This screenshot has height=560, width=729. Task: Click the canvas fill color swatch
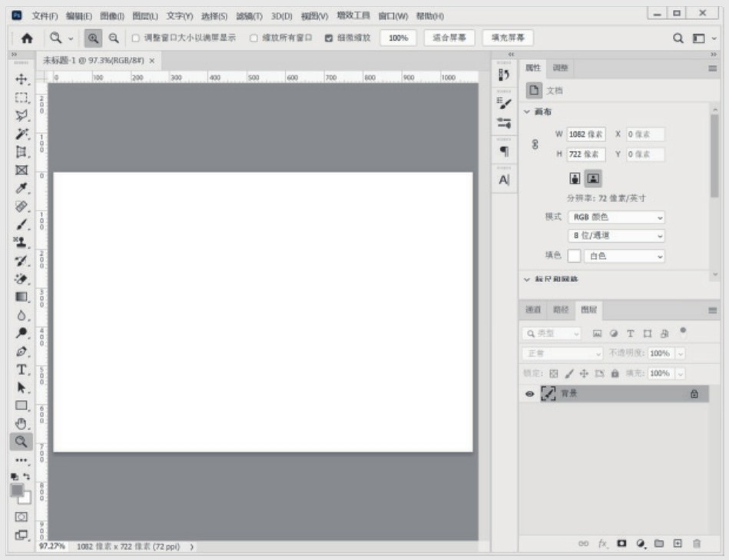pyautogui.click(x=574, y=256)
